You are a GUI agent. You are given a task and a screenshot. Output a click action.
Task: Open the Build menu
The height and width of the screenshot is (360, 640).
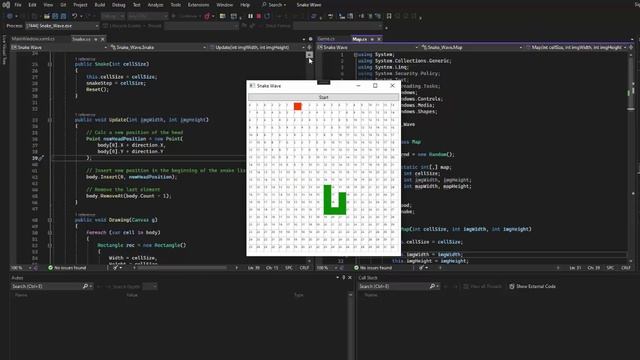100,5
